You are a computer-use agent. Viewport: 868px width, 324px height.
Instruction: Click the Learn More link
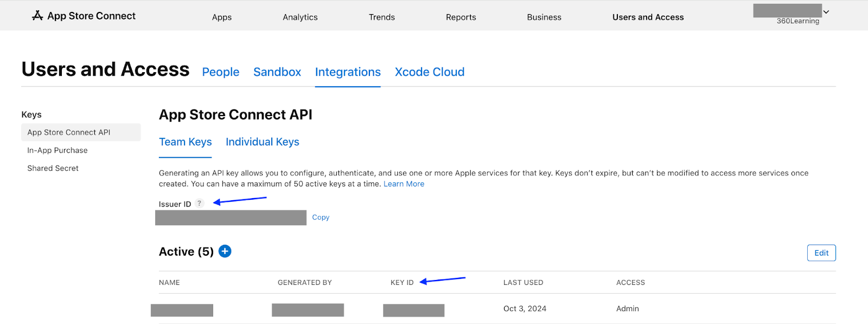(404, 184)
